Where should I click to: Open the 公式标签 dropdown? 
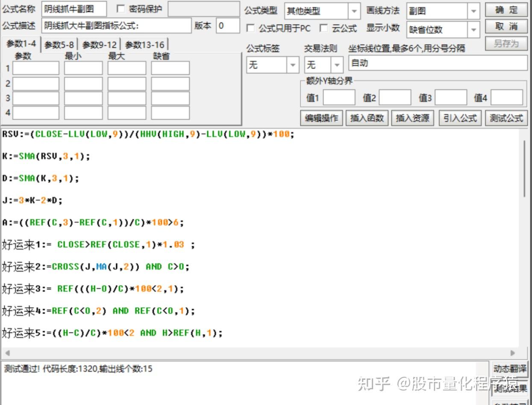tap(293, 65)
